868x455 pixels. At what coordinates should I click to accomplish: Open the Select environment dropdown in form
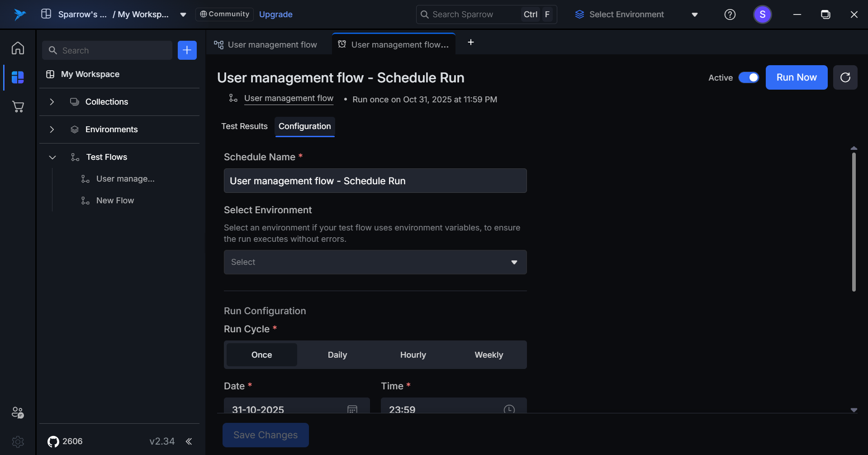click(375, 262)
